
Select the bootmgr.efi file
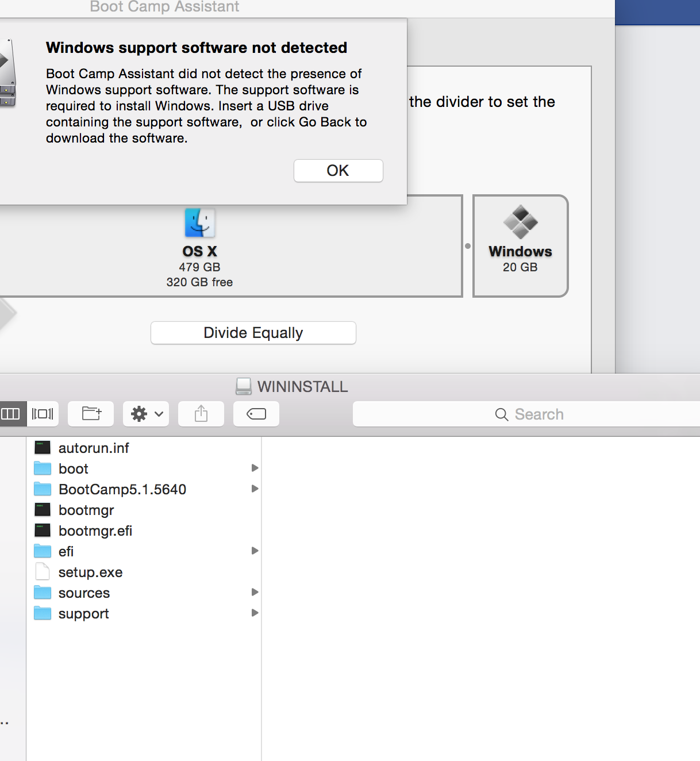[x=144, y=531]
